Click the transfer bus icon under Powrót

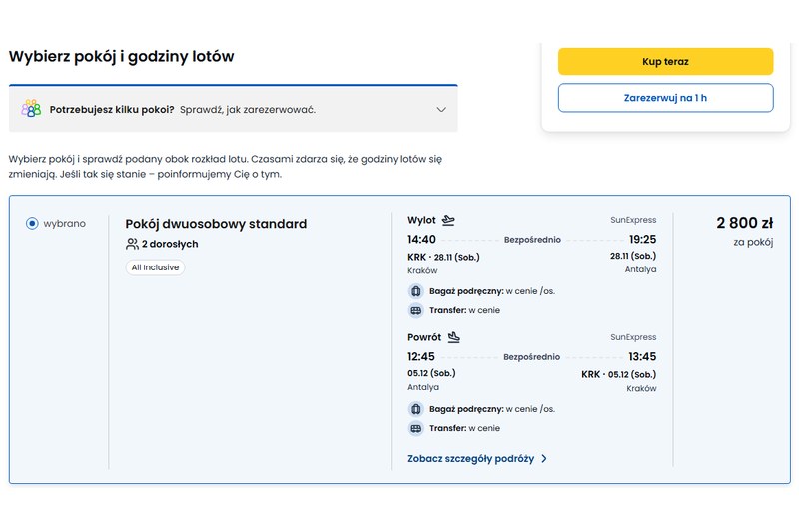point(416,428)
